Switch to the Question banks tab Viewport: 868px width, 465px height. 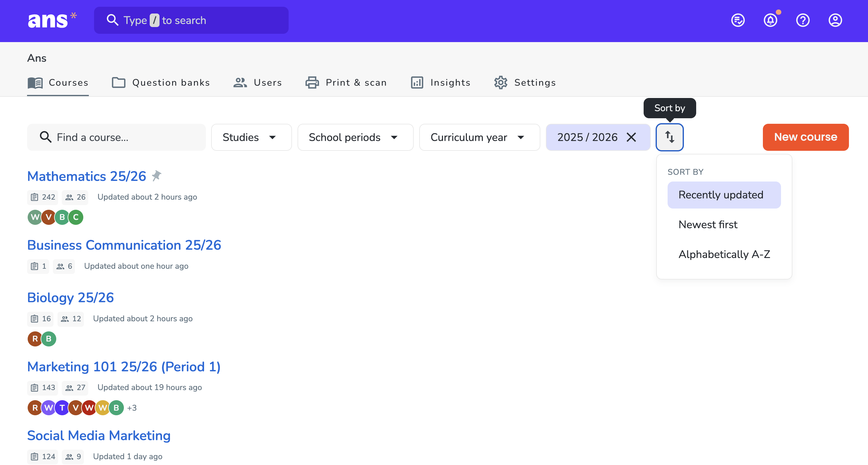point(161,83)
